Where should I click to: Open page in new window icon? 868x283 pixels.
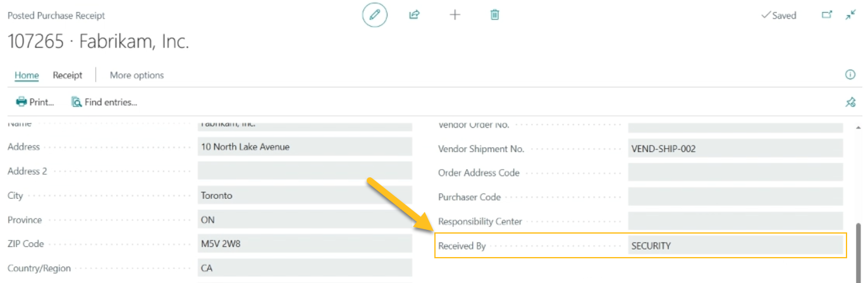pos(827,15)
